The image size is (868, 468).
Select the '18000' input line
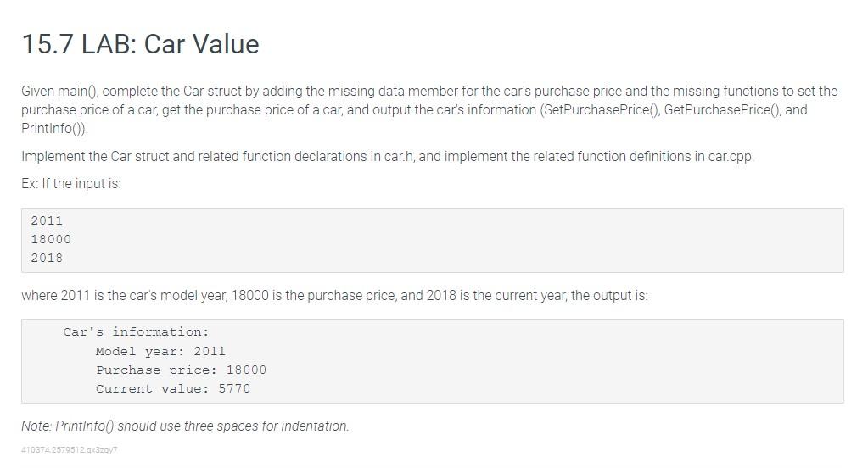[51, 240]
